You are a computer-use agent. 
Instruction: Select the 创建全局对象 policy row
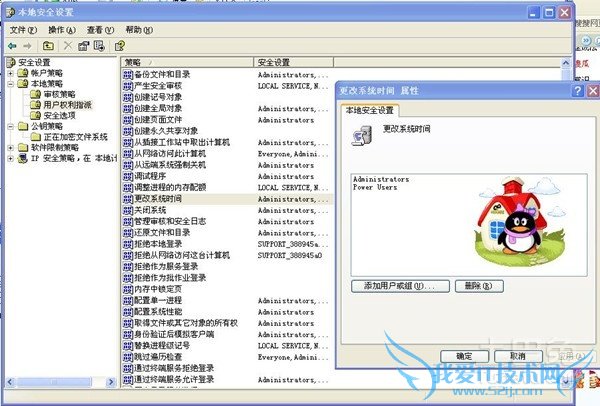tap(227, 109)
